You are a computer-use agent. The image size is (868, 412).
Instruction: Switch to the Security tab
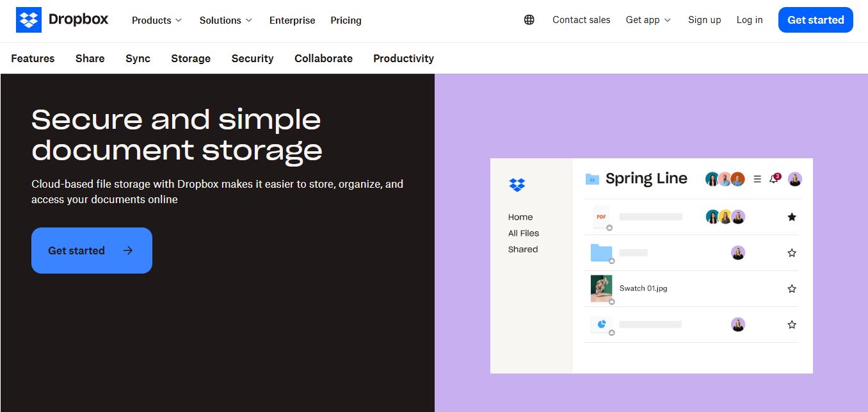point(252,58)
